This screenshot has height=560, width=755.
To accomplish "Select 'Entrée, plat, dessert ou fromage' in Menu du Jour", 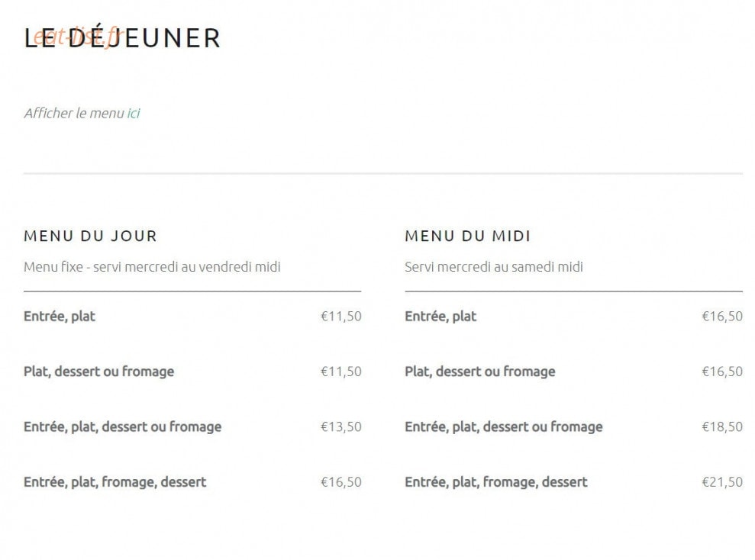I will coord(122,426).
